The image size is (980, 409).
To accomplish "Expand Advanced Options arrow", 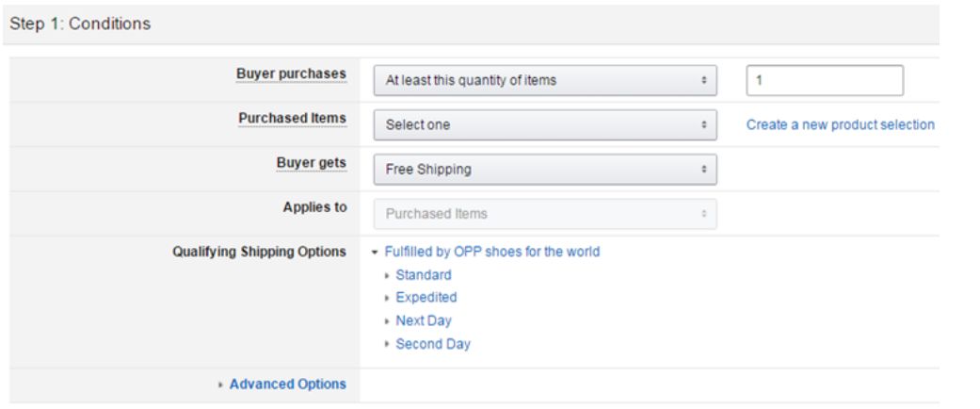I will 221,384.
